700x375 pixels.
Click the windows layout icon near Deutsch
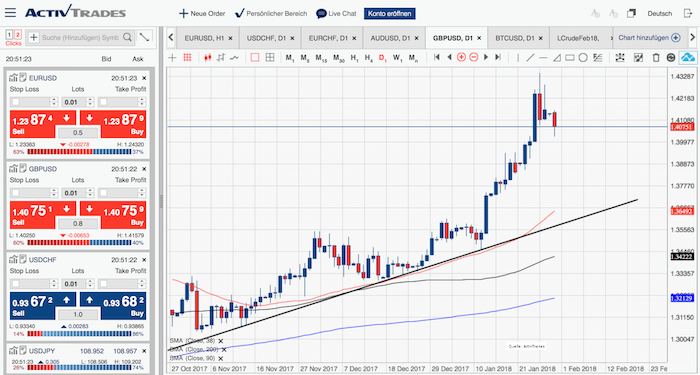click(x=631, y=13)
